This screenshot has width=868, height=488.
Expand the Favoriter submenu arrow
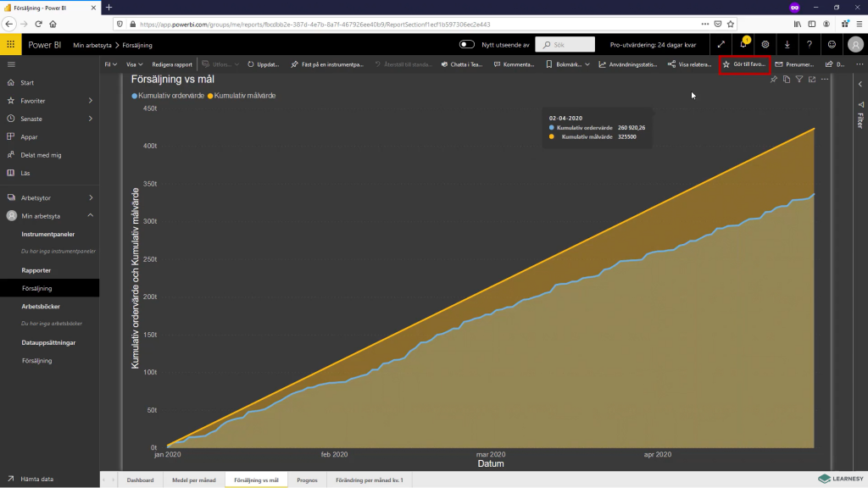90,101
